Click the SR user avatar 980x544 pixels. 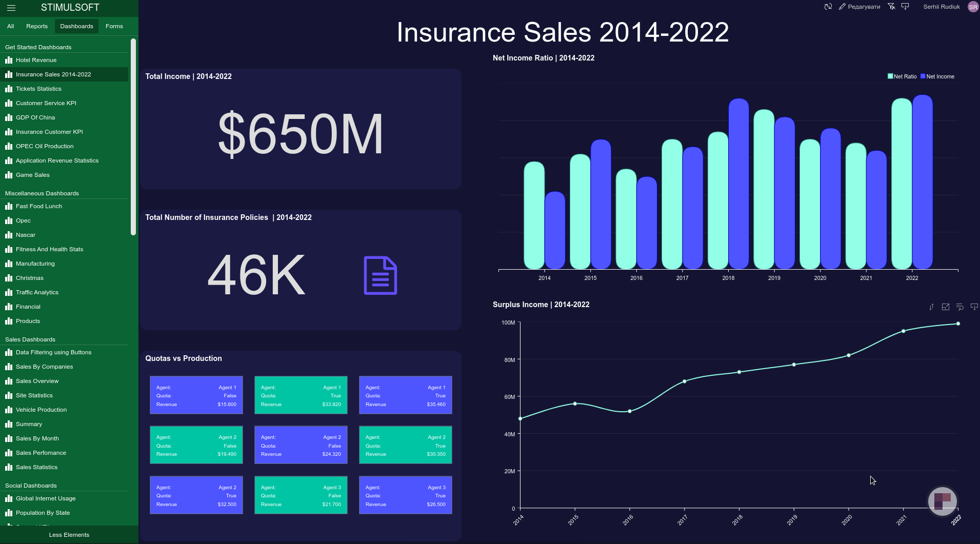pyautogui.click(x=973, y=7)
